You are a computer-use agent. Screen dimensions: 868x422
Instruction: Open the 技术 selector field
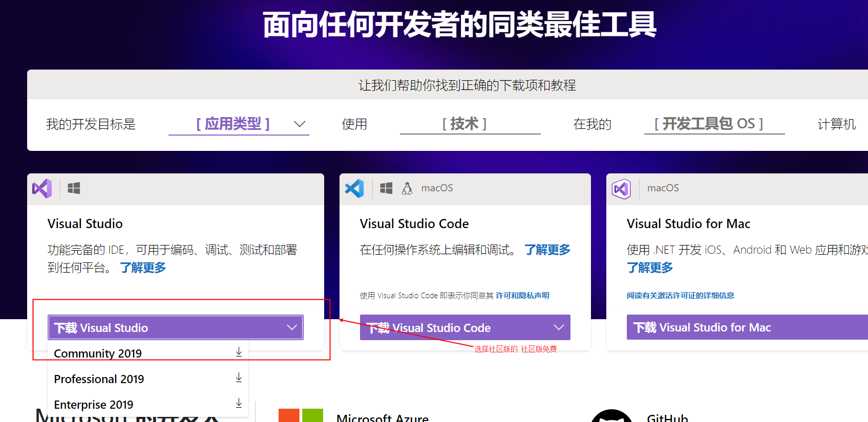(x=470, y=124)
